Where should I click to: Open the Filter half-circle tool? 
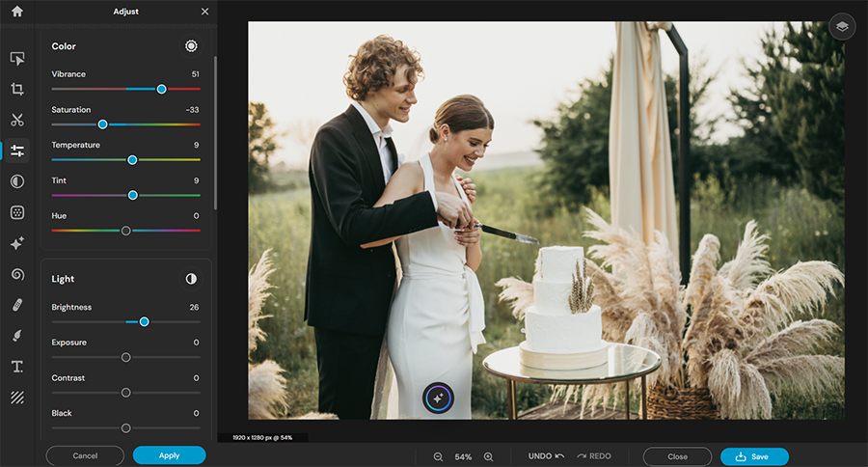pyautogui.click(x=17, y=181)
